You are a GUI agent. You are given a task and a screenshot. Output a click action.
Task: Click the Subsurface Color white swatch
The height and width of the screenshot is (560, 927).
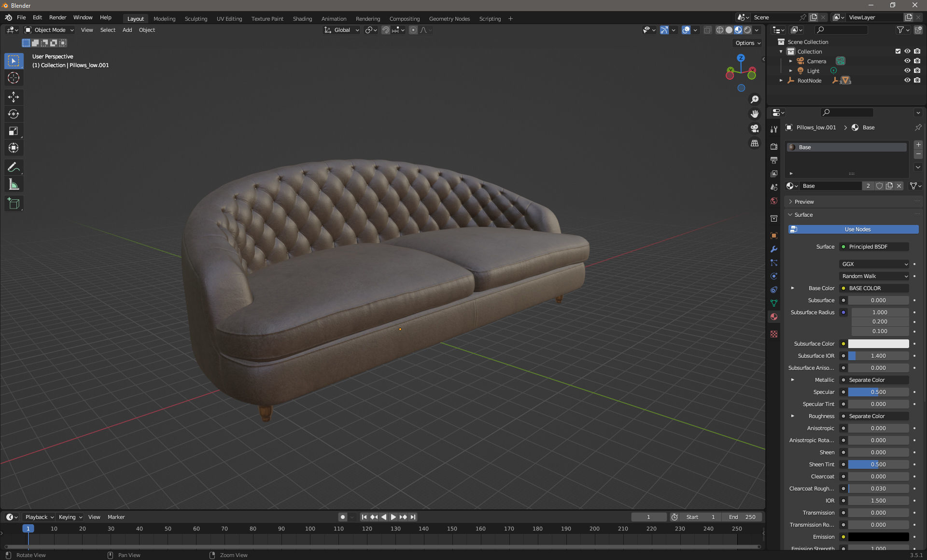pyautogui.click(x=878, y=344)
